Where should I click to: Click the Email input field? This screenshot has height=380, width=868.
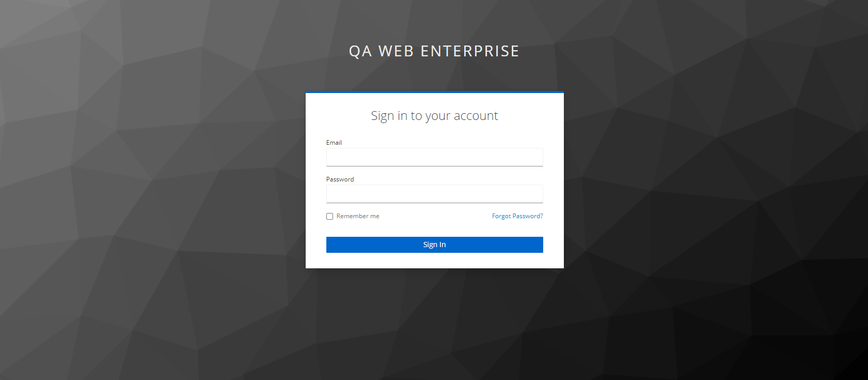(x=434, y=157)
